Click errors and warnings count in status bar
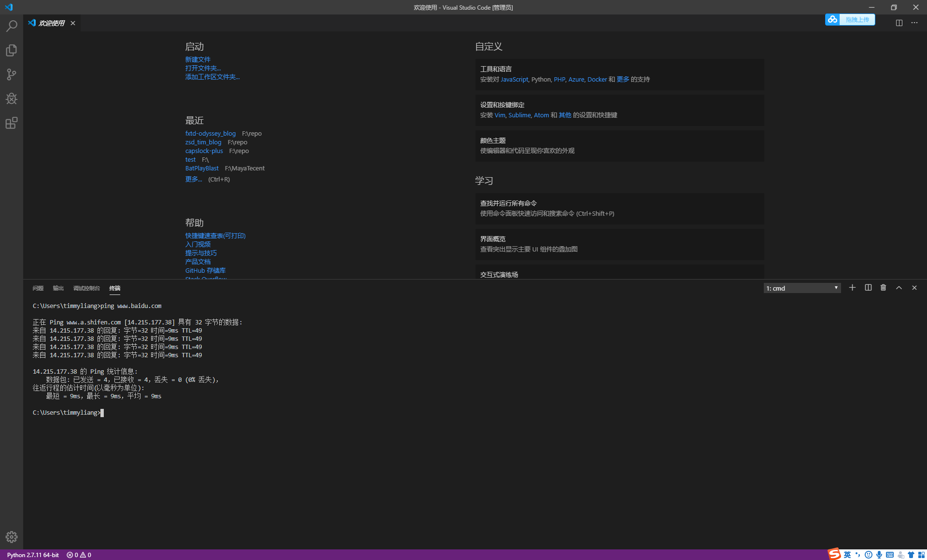 [79, 555]
